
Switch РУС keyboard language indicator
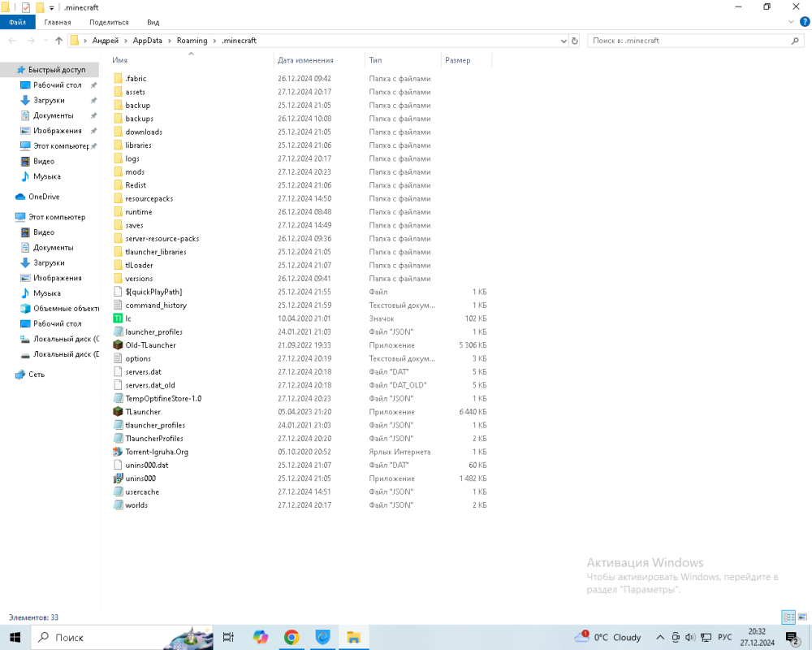[724, 637]
